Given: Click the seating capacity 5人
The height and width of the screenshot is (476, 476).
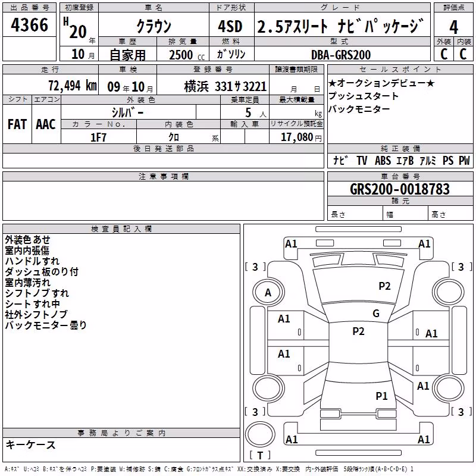Looking at the screenshot, I should (x=256, y=113).
